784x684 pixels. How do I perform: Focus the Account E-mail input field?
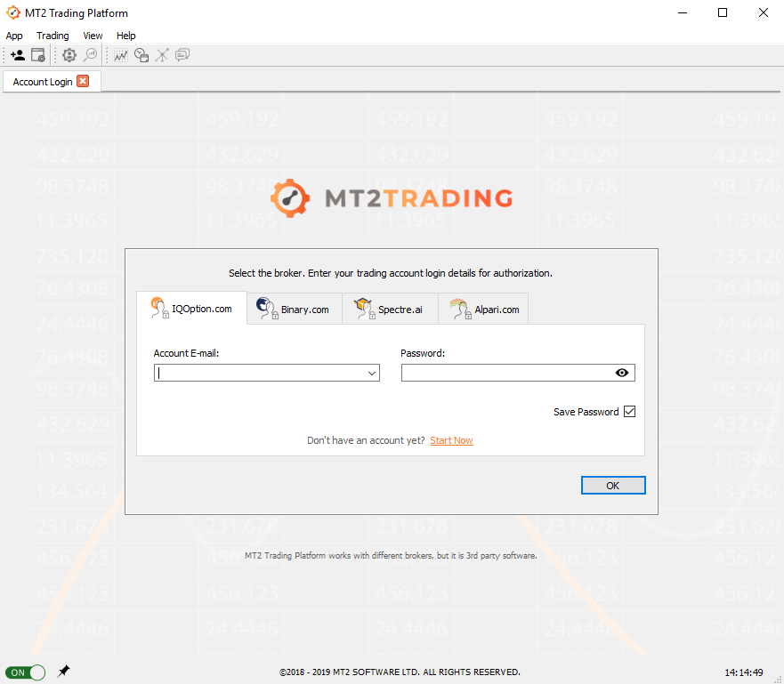[x=266, y=373]
